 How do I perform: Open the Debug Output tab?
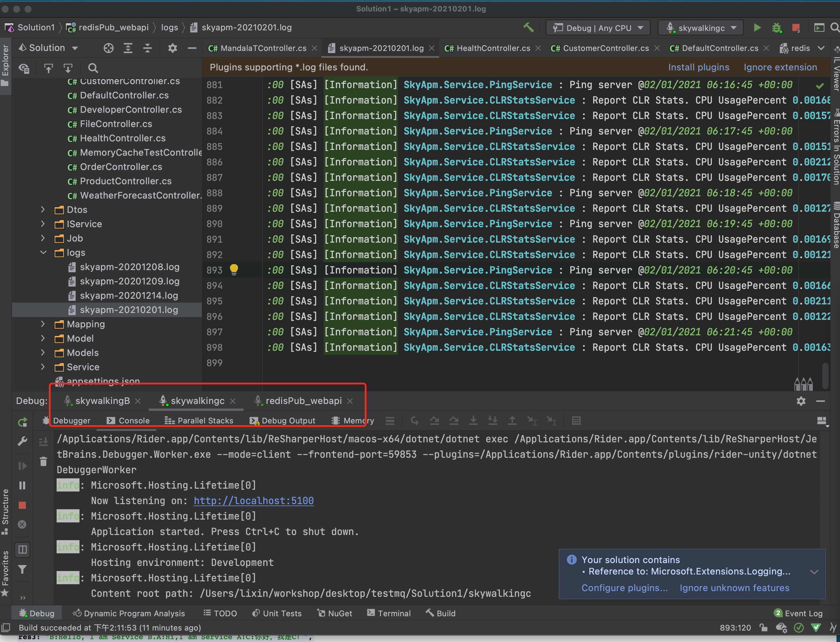point(282,421)
